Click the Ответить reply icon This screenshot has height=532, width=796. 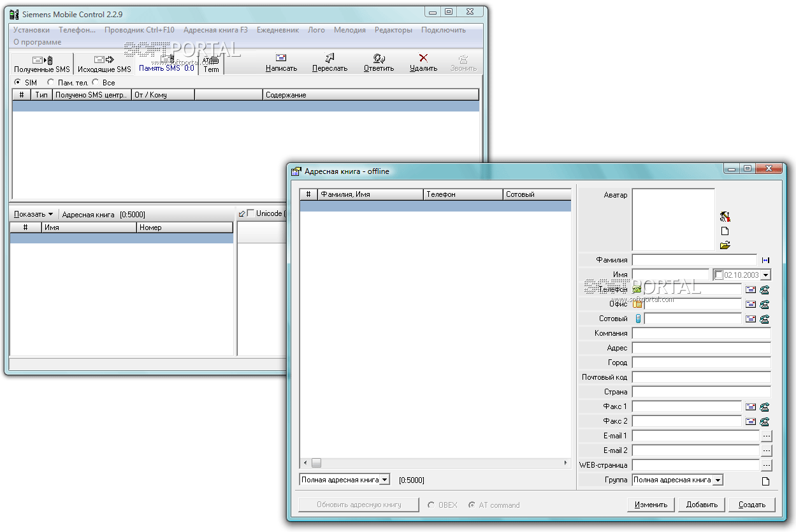point(379,58)
